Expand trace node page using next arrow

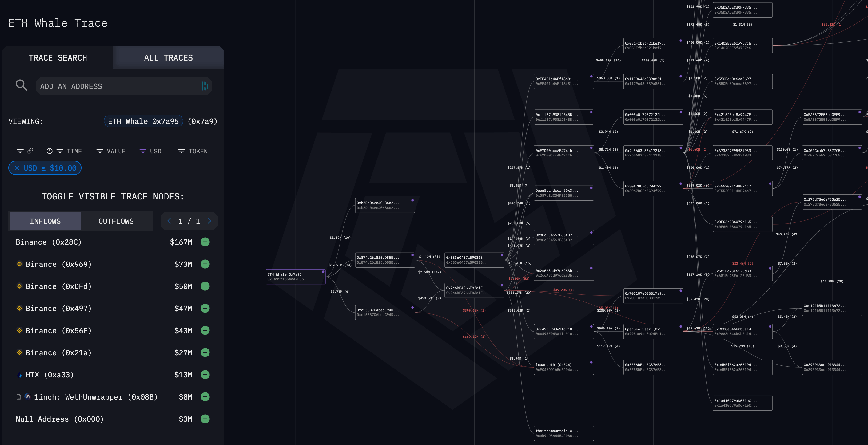pos(210,220)
